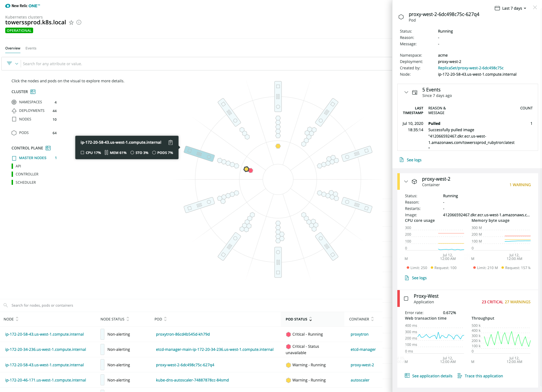Toggle the MASTER NODES checkbox
Image resolution: width=542 pixels, height=392 pixels.
point(14,158)
